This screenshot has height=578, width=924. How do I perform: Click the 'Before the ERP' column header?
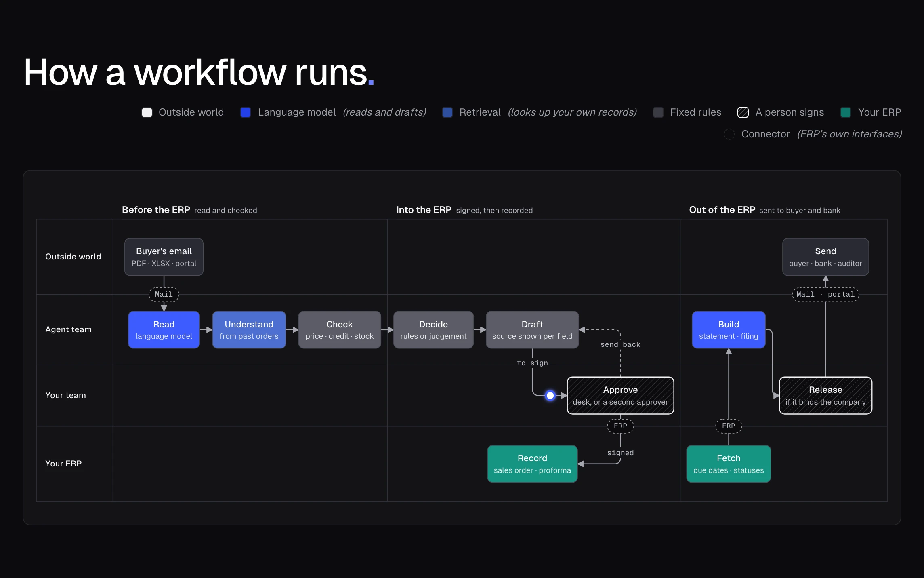pyautogui.click(x=156, y=210)
